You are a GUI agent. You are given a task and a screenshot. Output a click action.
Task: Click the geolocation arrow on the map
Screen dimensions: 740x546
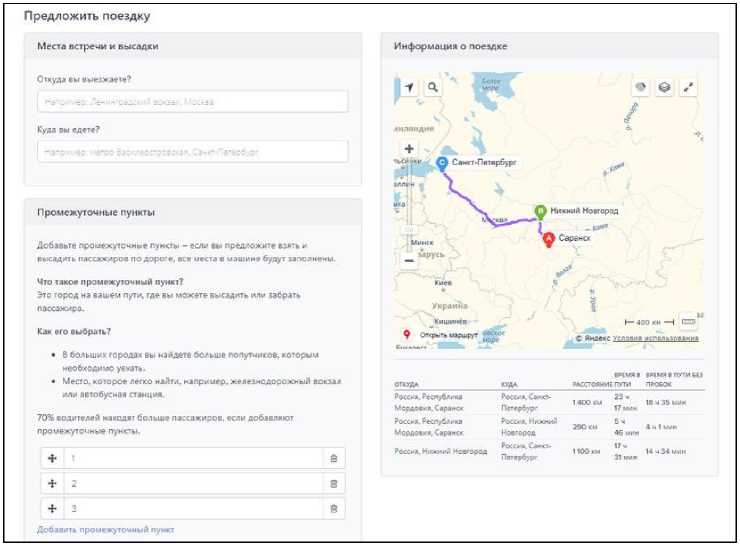[409, 88]
